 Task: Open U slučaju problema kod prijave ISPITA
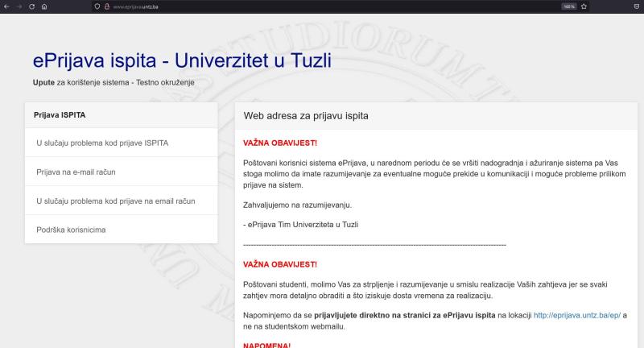[122, 143]
